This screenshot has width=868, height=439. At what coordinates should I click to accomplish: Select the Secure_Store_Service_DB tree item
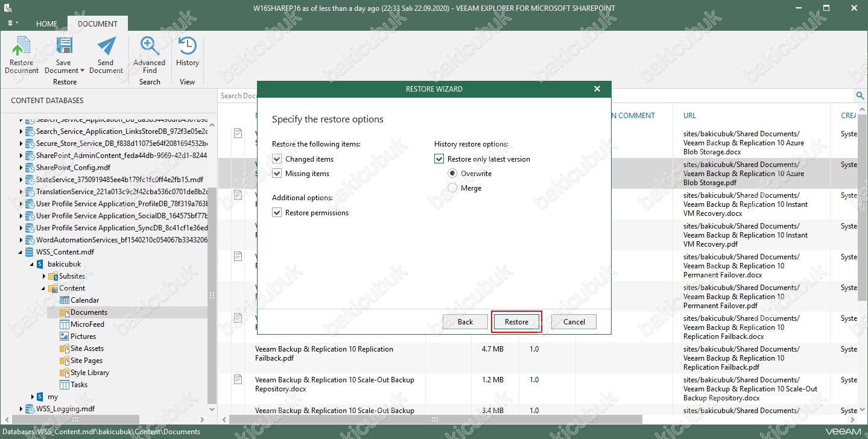point(121,144)
